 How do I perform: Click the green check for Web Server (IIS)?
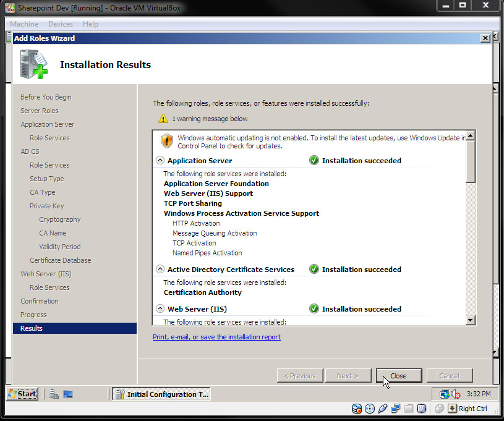coord(314,308)
